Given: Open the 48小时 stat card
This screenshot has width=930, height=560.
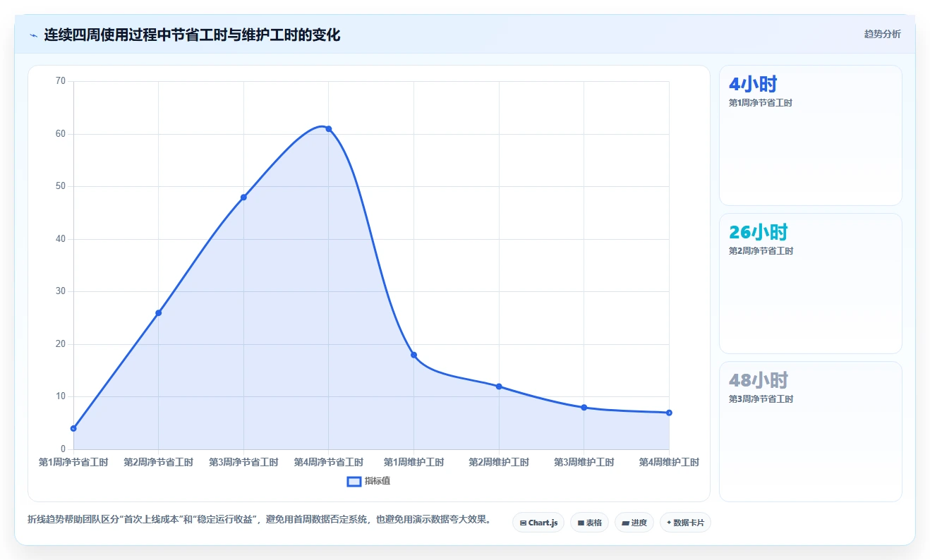Looking at the screenshot, I should coord(810,432).
